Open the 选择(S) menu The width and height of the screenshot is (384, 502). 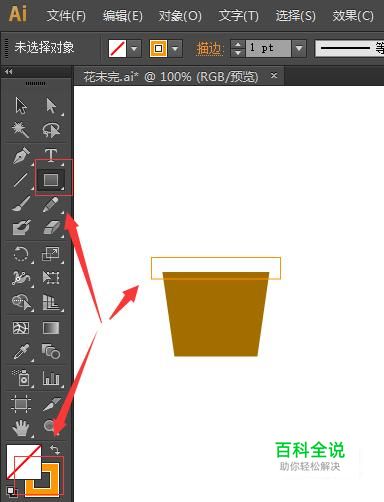[296, 16]
